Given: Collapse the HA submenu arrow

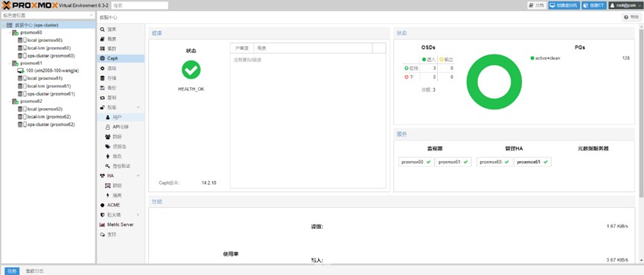Looking at the screenshot, I should [x=138, y=176].
